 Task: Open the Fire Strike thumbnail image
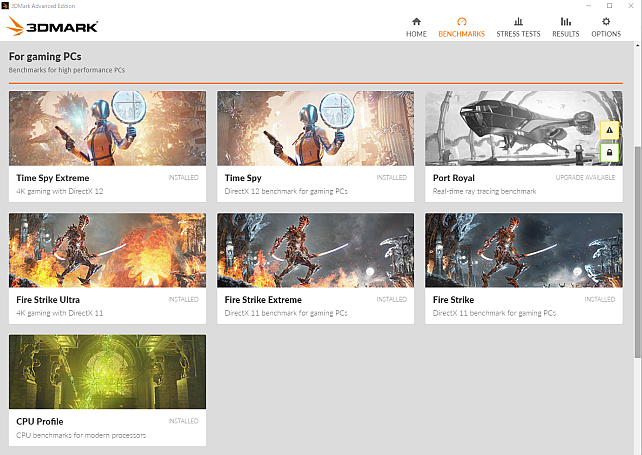pyautogui.click(x=524, y=250)
